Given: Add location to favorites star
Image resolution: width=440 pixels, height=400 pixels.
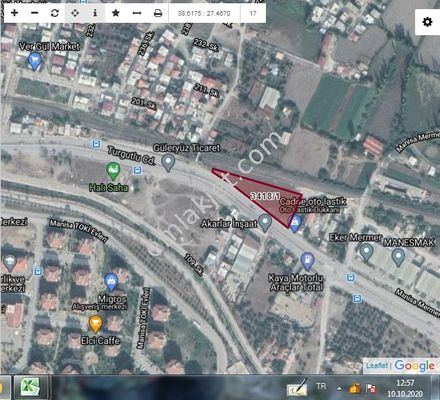Looking at the screenshot, I should pyautogui.click(x=116, y=13).
